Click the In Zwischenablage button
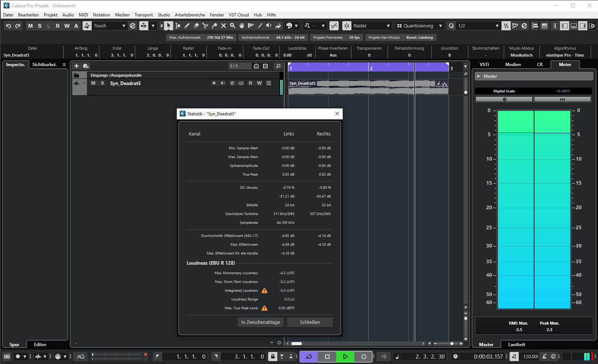The height and width of the screenshot is (364, 598). 260,322
